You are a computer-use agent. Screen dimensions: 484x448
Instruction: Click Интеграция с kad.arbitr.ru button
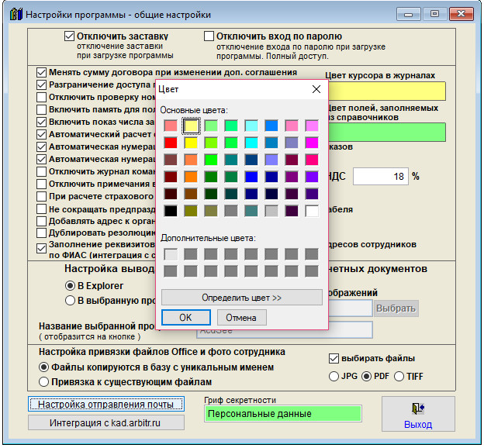point(106,422)
